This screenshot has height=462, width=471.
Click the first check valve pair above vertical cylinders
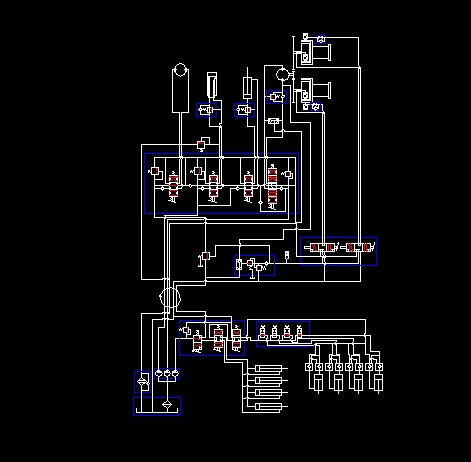(314, 367)
